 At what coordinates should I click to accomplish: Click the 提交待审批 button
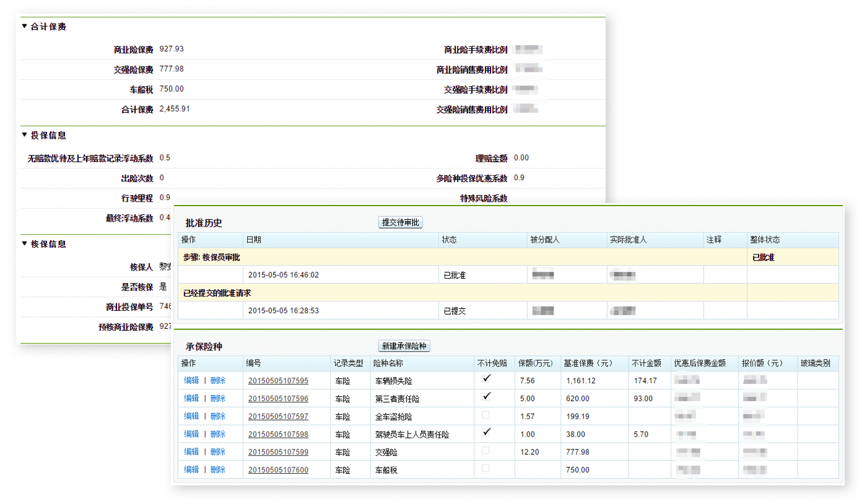coord(401,222)
